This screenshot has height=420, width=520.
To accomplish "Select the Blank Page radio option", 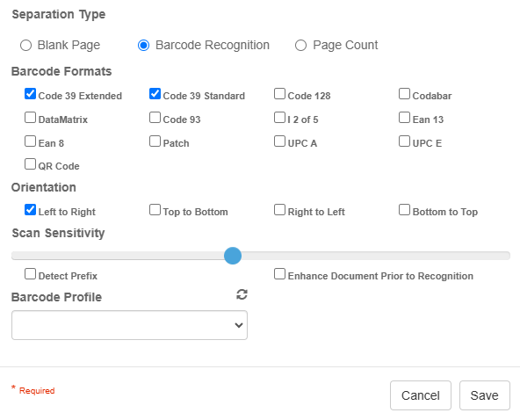I will point(25,45).
